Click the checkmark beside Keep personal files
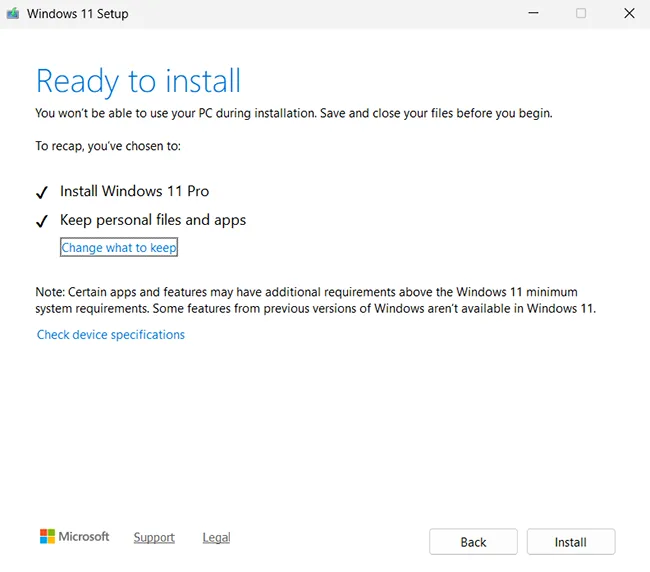The image size is (650, 572). pyautogui.click(x=42, y=221)
